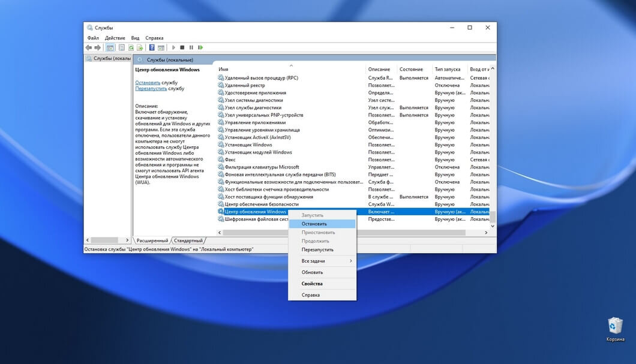The width and height of the screenshot is (636, 364).
Task: Click the services list scroll down arrow
Action: coord(493,226)
